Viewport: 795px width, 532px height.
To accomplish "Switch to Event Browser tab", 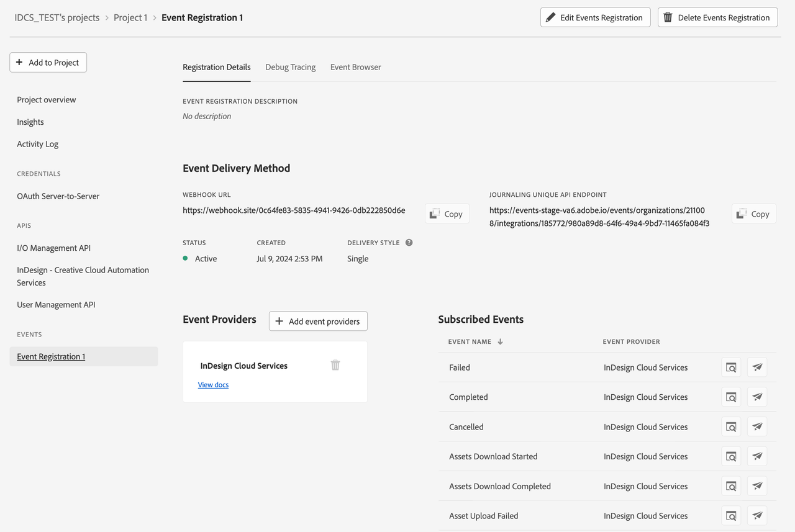I will pyautogui.click(x=356, y=67).
